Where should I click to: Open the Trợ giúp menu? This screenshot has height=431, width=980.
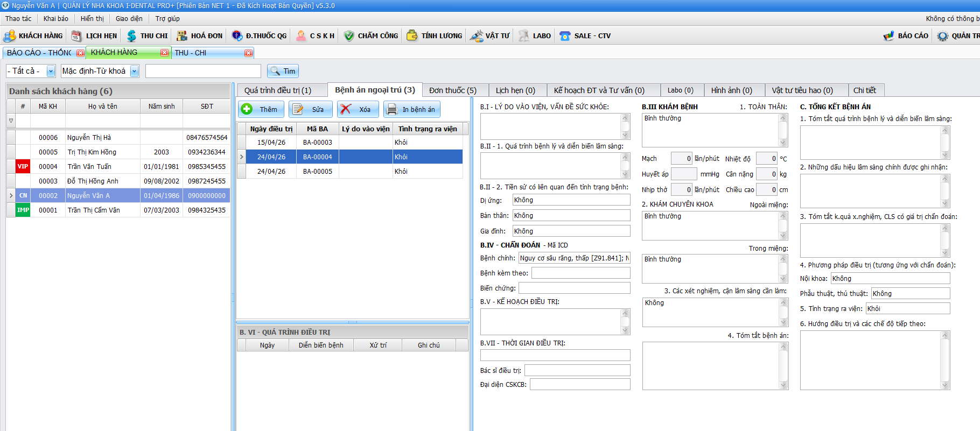coord(167,19)
